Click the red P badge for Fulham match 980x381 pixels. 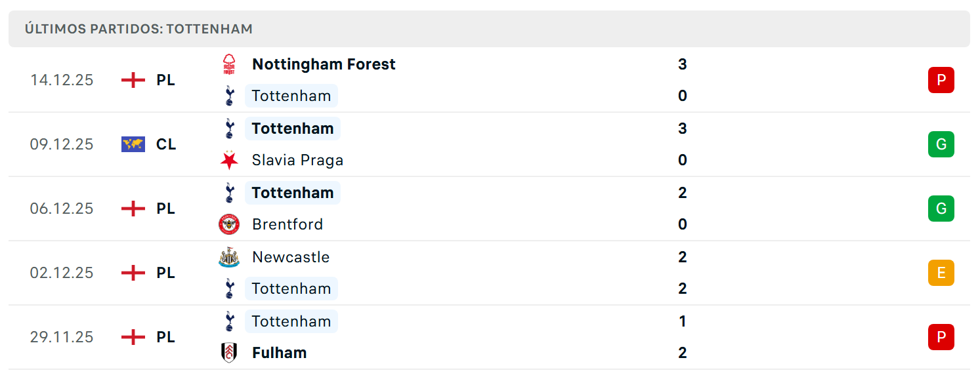tap(941, 337)
